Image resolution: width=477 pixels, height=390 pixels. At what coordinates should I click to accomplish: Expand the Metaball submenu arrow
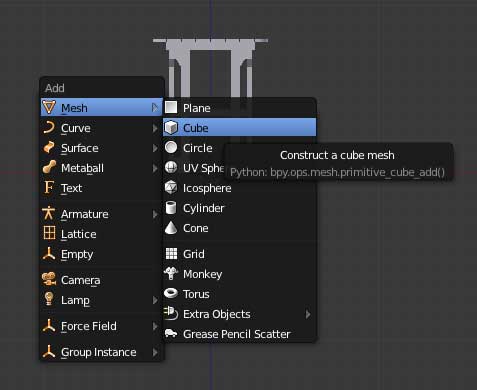(x=155, y=168)
